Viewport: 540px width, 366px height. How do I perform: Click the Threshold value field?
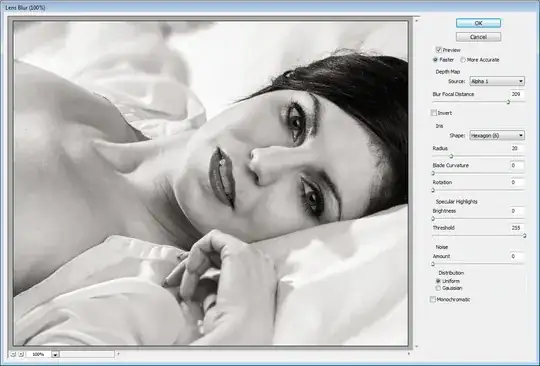click(516, 228)
